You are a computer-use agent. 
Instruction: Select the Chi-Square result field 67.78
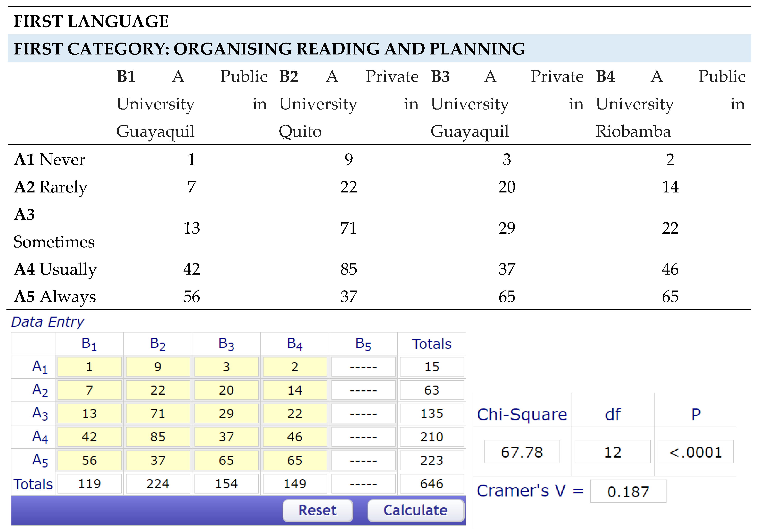coord(522,452)
